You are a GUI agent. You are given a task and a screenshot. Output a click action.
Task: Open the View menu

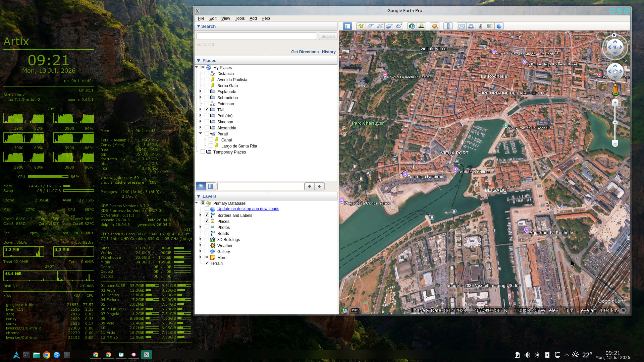[225, 18]
